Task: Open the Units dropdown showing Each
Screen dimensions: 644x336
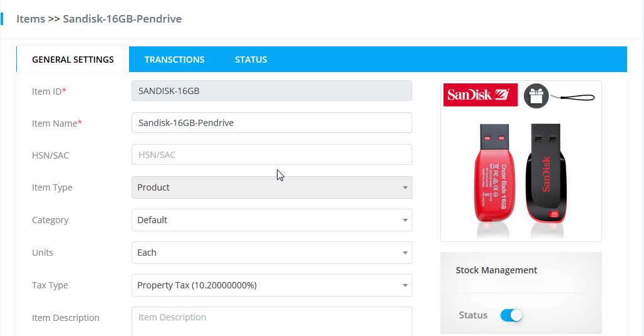Action: [271, 253]
